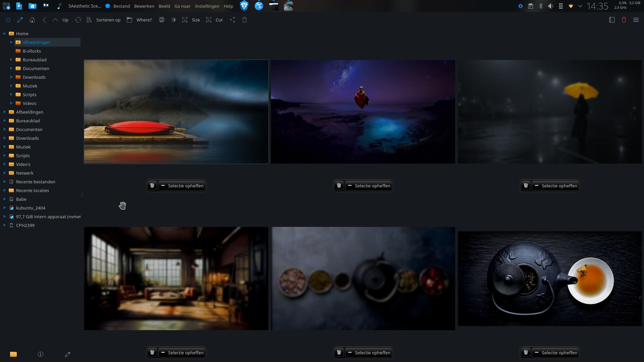This screenshot has width=644, height=362.
Task: Collapse the Home tree node
Action: pyautogui.click(x=4, y=34)
